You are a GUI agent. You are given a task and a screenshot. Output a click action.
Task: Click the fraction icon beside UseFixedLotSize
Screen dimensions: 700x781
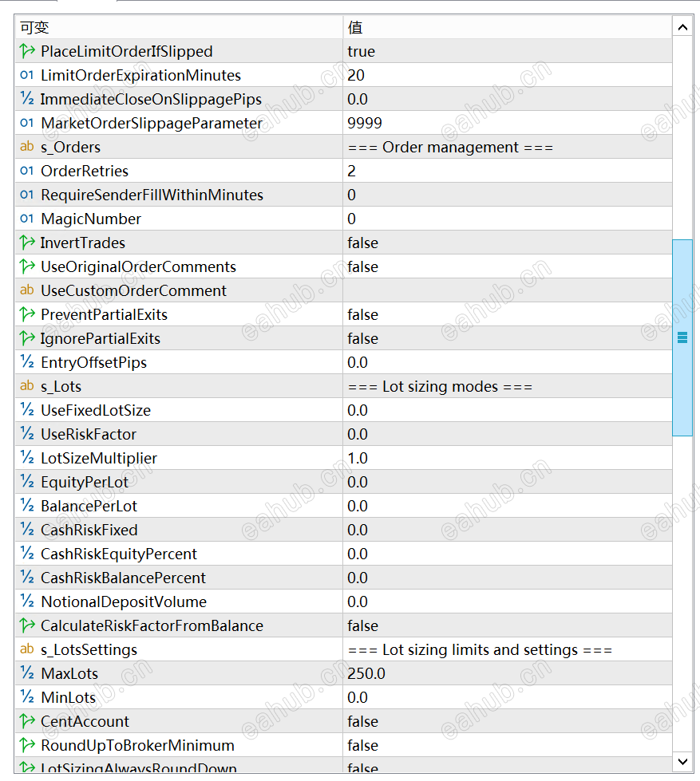[x=27, y=409]
